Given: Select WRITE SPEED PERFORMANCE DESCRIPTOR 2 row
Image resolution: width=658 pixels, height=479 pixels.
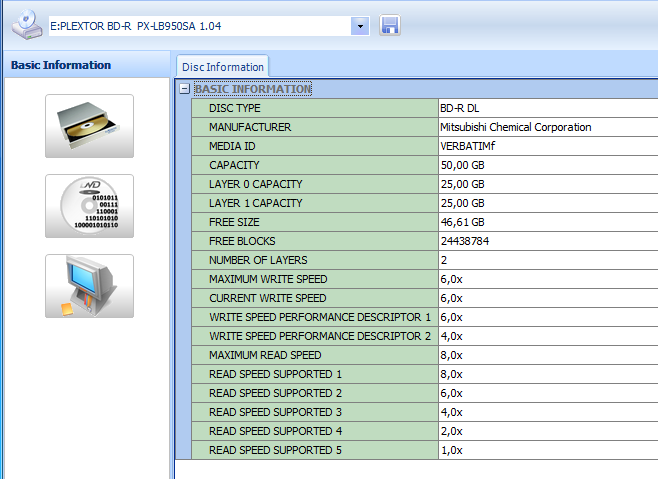Looking at the screenshot, I should [425, 336].
